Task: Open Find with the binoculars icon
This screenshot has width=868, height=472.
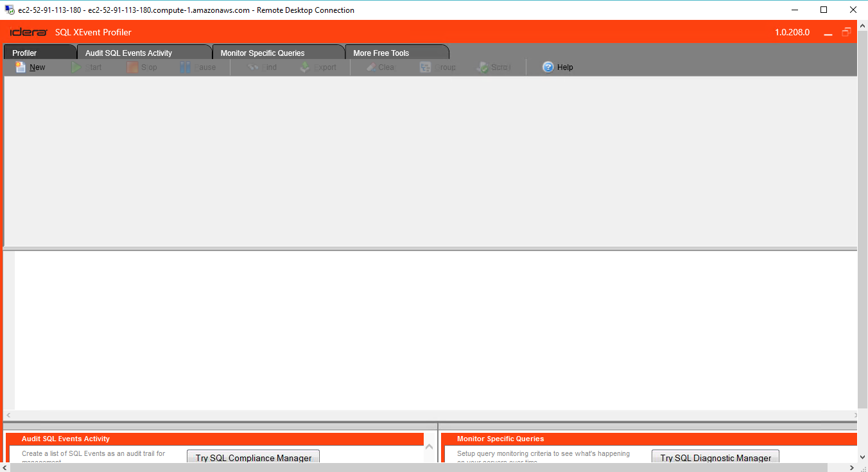Action: point(253,67)
